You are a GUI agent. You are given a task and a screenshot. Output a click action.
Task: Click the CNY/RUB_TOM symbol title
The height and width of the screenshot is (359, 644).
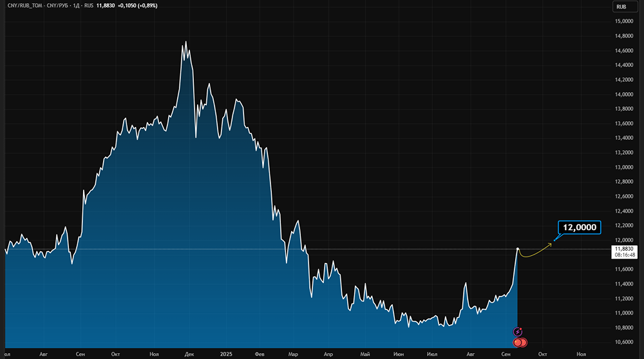tap(24, 6)
